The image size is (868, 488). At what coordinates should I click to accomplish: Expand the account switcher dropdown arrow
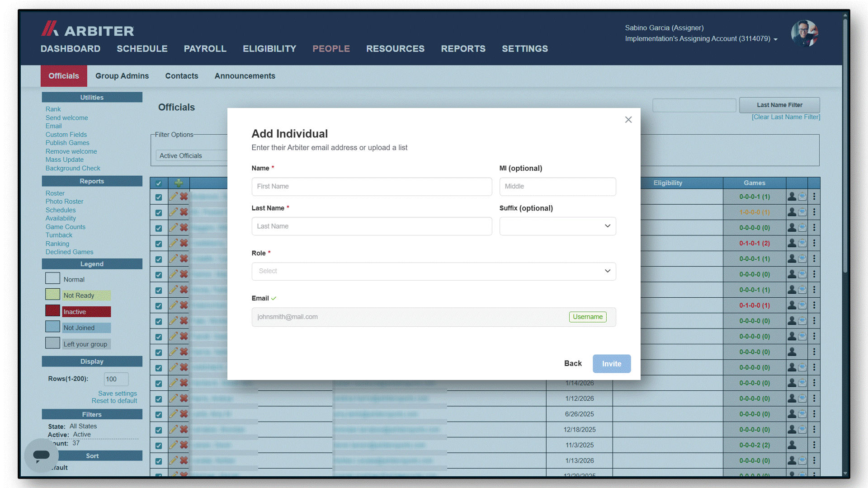775,39
